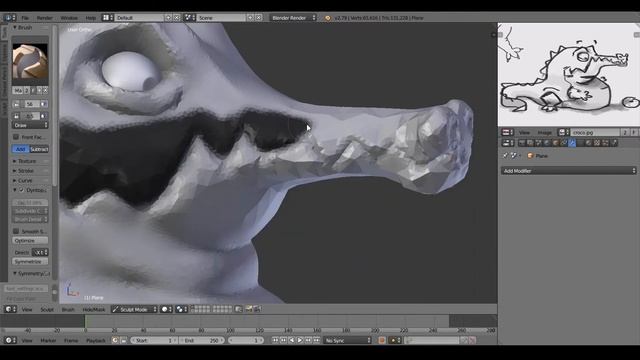The width and height of the screenshot is (640, 360).
Task: Jump to the first frame
Action: 275,340
